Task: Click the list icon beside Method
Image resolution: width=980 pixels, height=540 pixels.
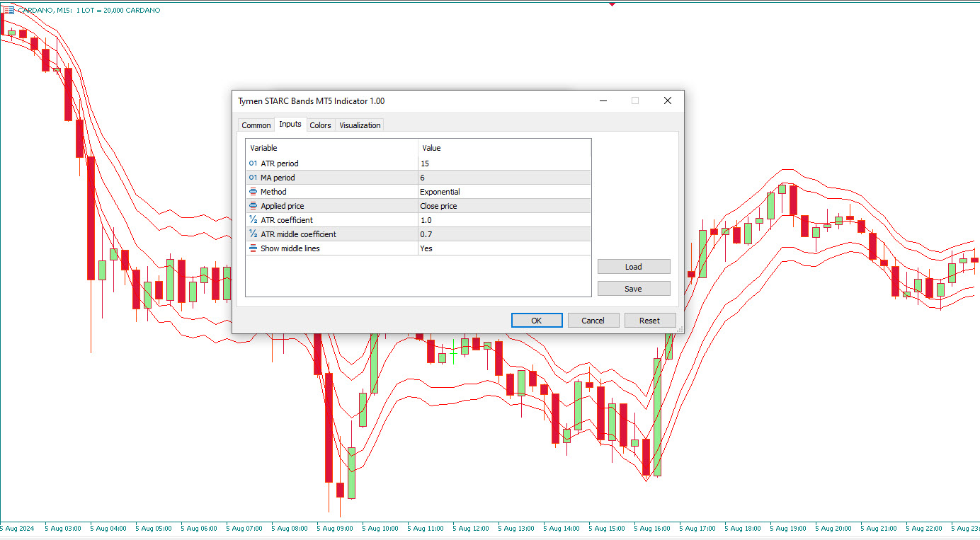Action: 253,192
